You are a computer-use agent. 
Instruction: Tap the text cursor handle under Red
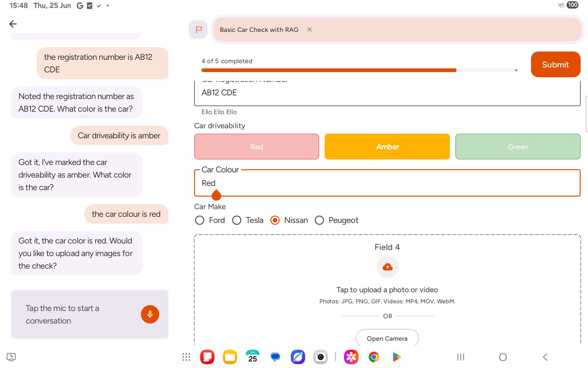(216, 195)
